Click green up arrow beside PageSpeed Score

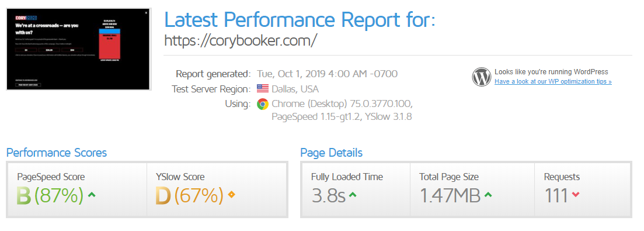[x=92, y=194]
